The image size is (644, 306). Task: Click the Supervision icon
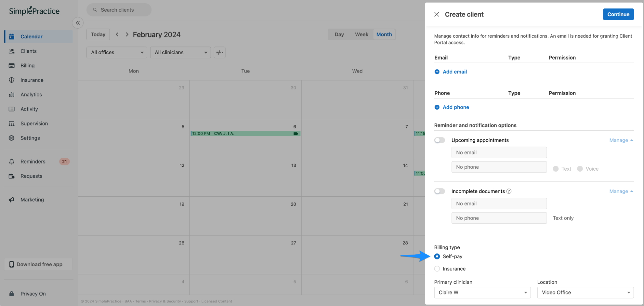[12, 123]
